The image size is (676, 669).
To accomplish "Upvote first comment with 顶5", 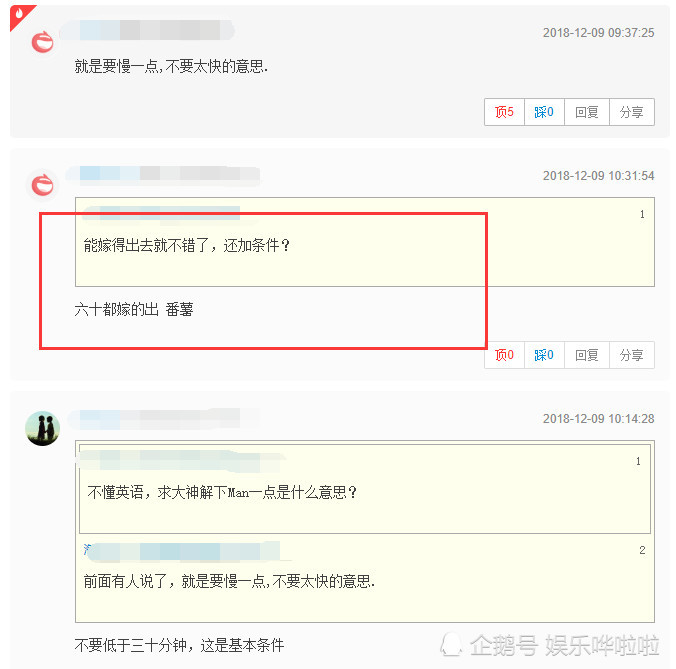I will pyautogui.click(x=504, y=112).
